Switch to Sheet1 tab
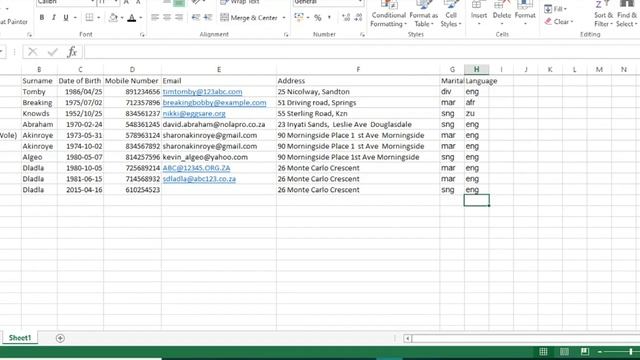 [20, 338]
